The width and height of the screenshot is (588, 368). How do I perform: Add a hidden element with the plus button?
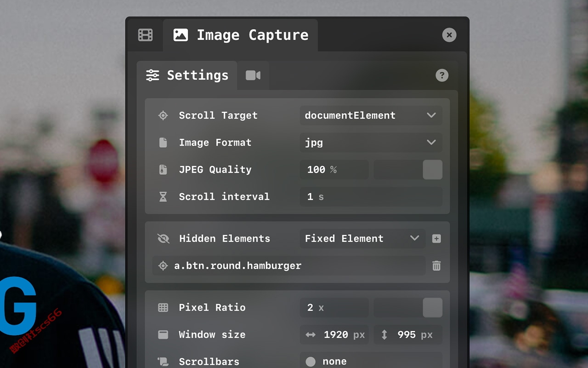click(x=436, y=239)
